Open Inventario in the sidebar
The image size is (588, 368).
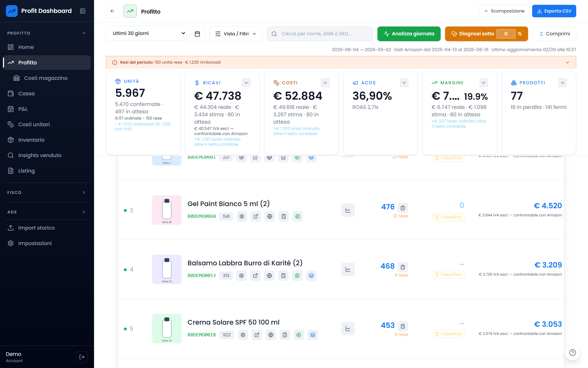(x=47, y=140)
